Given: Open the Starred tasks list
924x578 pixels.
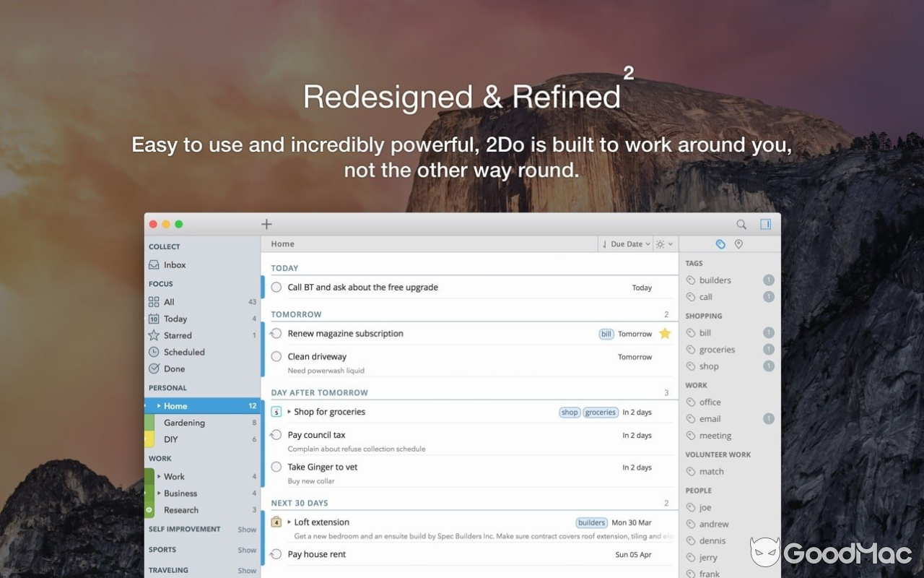Looking at the screenshot, I should pyautogui.click(x=178, y=335).
